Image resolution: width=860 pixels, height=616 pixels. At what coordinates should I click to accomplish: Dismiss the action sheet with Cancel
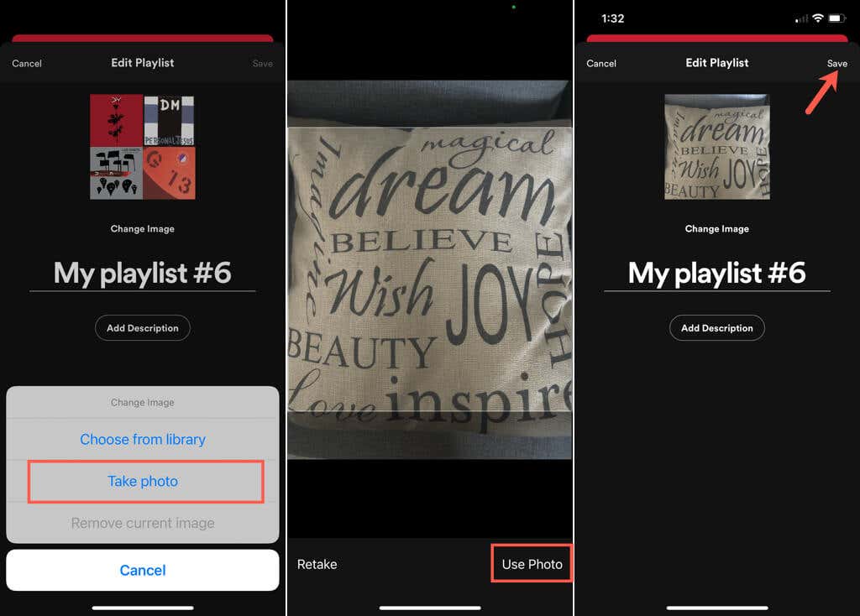(143, 570)
